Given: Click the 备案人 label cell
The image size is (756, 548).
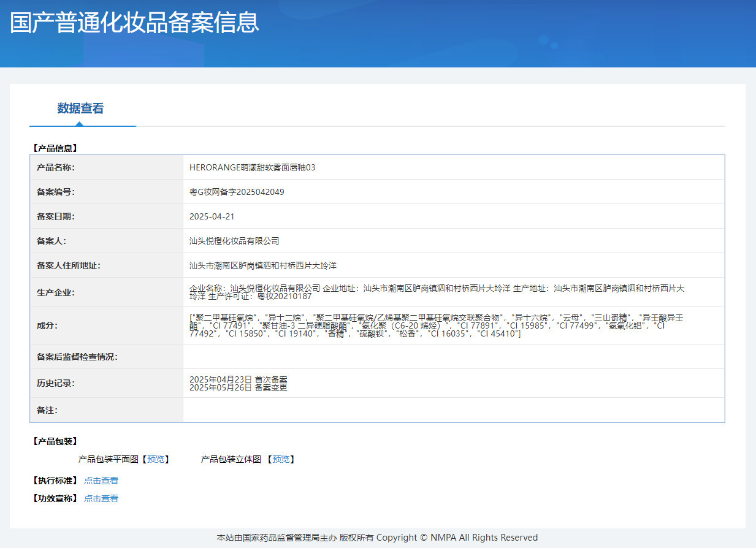Looking at the screenshot, I should 107,241.
